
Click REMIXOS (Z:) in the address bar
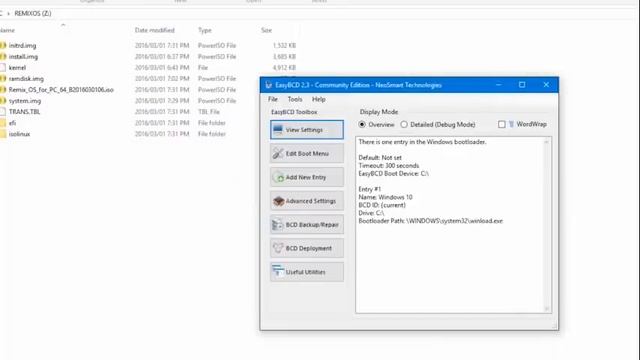tap(33, 13)
